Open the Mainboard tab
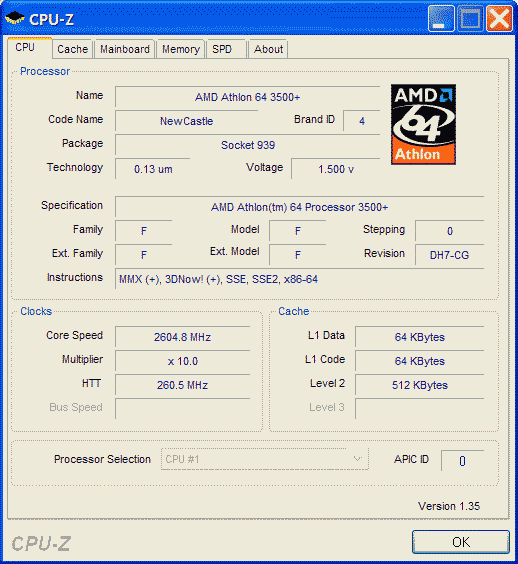 (x=125, y=49)
